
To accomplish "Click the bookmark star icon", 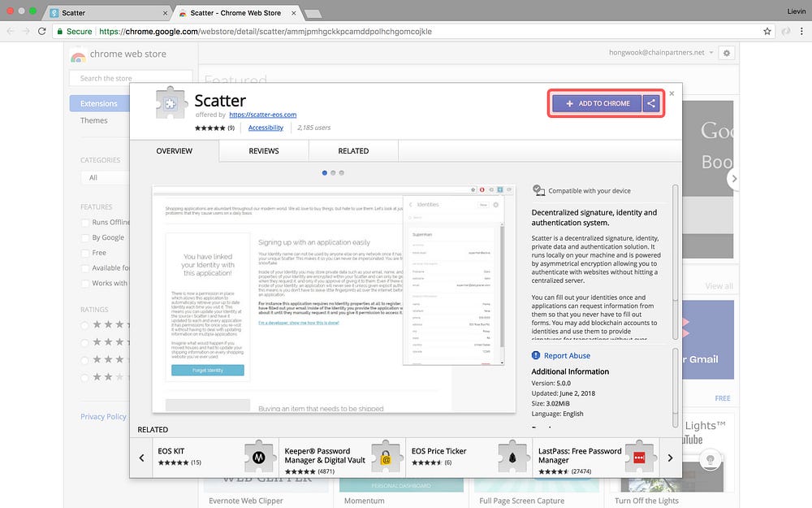I will pyautogui.click(x=767, y=31).
